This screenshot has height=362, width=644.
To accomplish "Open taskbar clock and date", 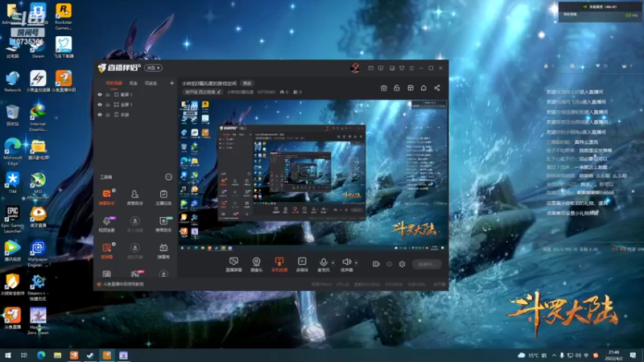I will point(614,356).
